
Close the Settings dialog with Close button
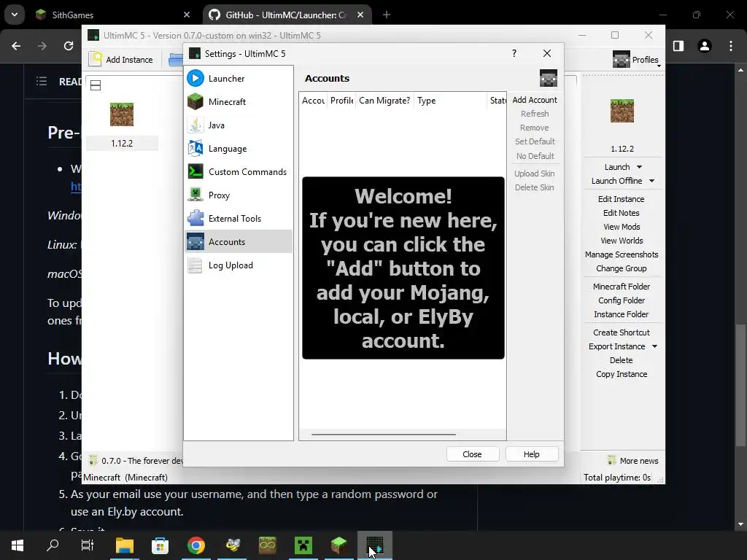click(472, 454)
